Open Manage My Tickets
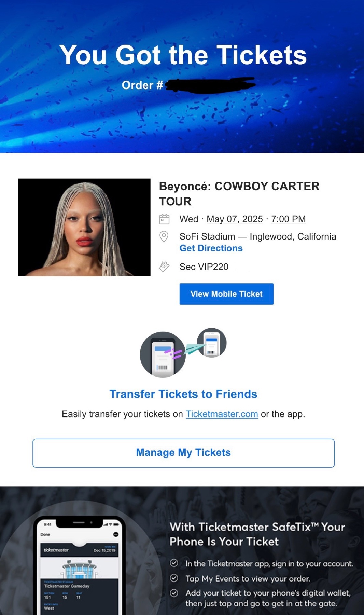This screenshot has width=364, height=615. pyautogui.click(x=183, y=453)
